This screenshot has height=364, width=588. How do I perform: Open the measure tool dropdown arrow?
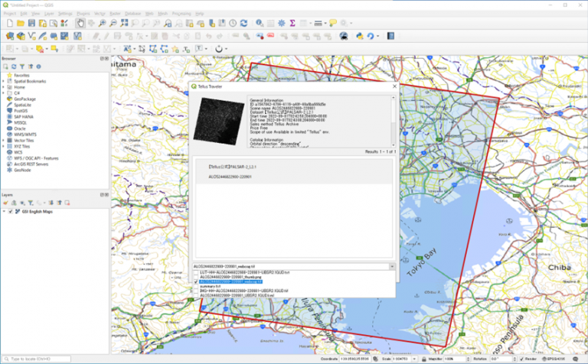click(x=325, y=23)
